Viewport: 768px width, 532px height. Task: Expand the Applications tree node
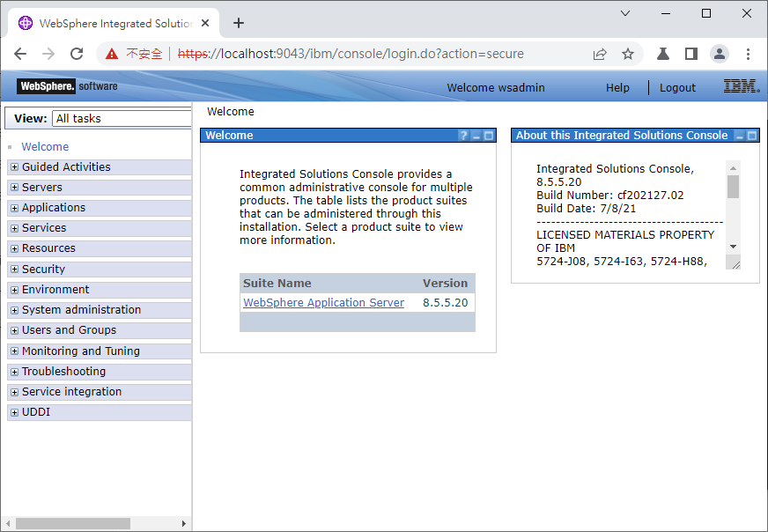tap(15, 208)
